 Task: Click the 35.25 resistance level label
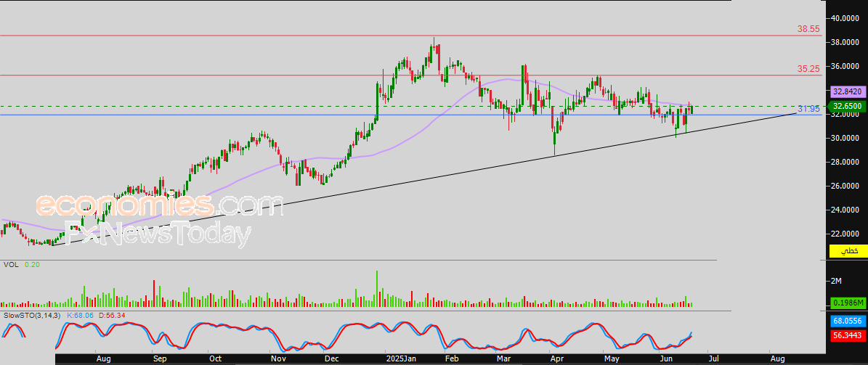[x=808, y=69]
